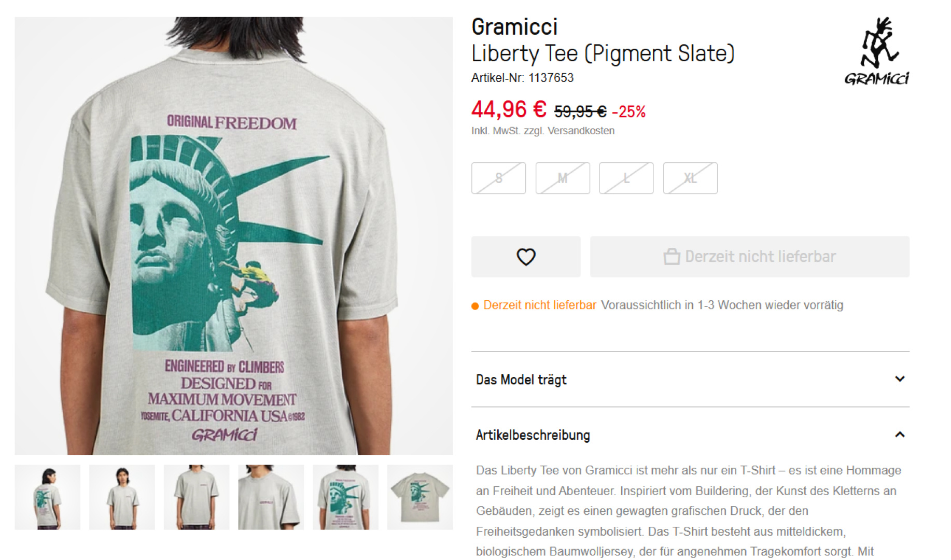Click the Gramicci running man logo
This screenshot has width=951, height=560.
coord(877,51)
